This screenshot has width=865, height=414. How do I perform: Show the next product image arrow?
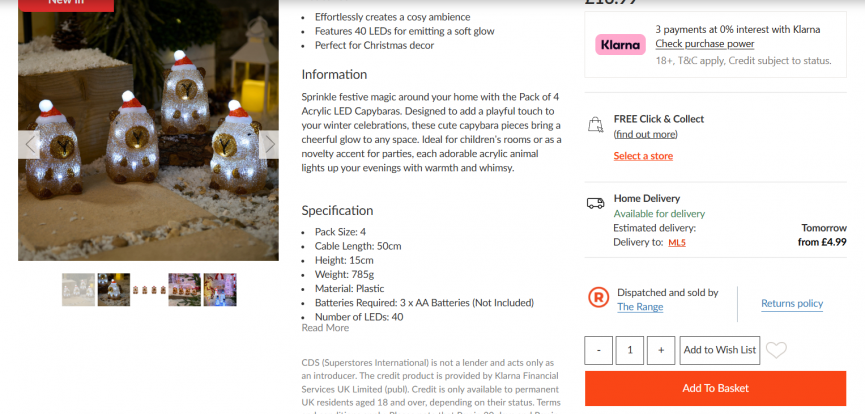pyautogui.click(x=269, y=145)
